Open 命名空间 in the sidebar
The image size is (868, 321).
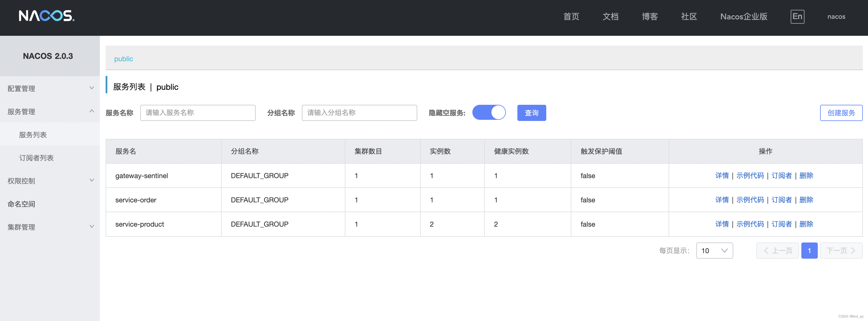[50, 204]
